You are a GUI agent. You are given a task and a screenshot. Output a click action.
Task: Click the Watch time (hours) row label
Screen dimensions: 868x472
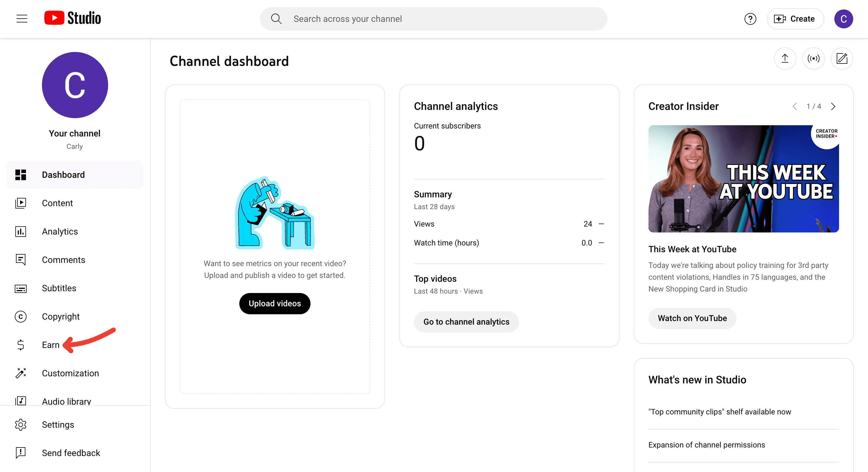click(446, 243)
